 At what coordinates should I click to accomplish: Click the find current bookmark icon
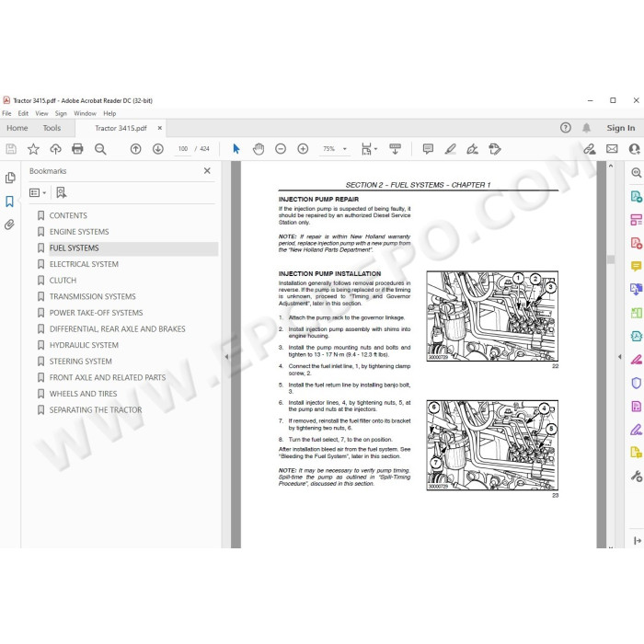tap(62, 192)
